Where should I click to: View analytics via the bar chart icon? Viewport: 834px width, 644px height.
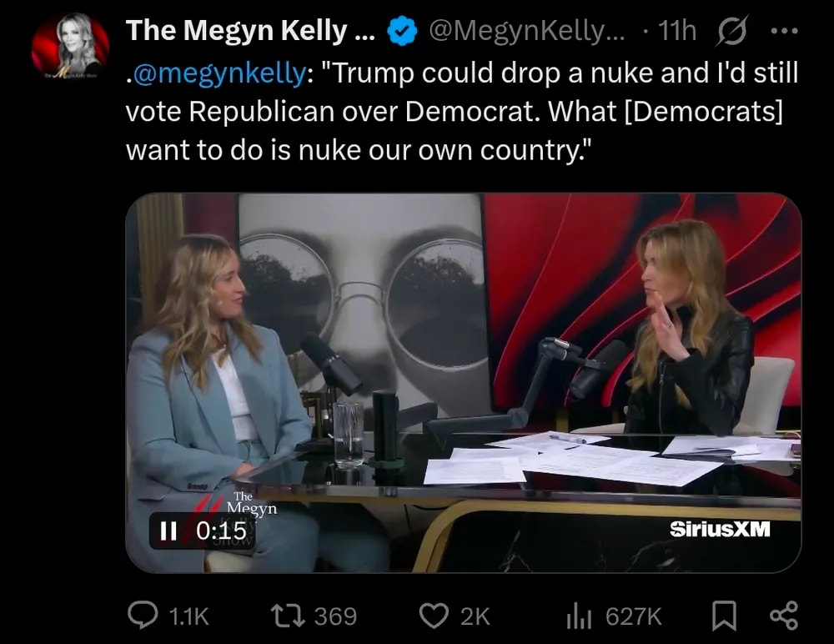(x=578, y=616)
